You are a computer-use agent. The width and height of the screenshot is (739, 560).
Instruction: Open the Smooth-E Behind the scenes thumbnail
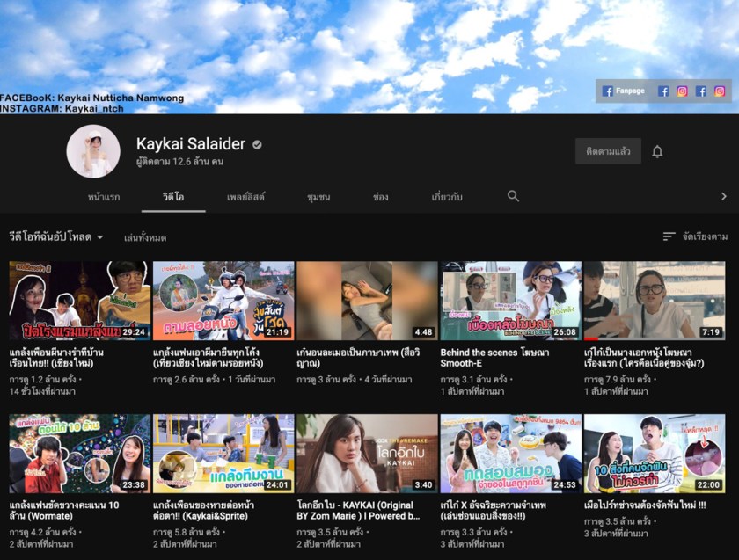[510, 301]
